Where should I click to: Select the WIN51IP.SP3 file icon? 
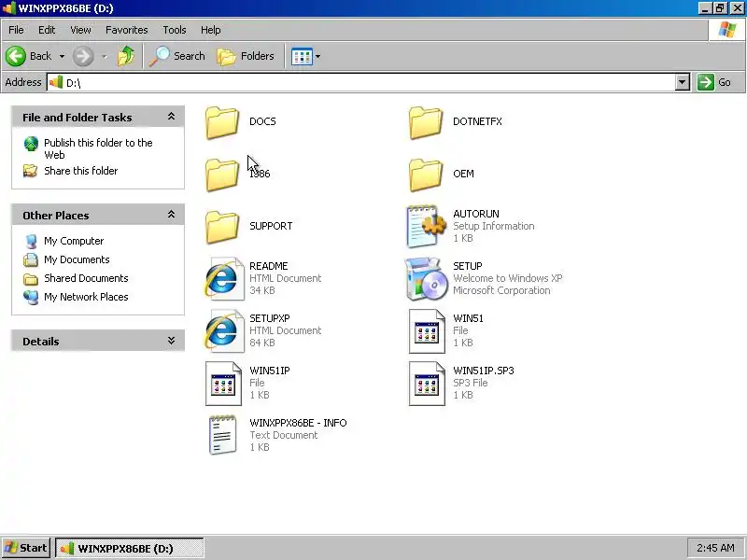pos(427,384)
